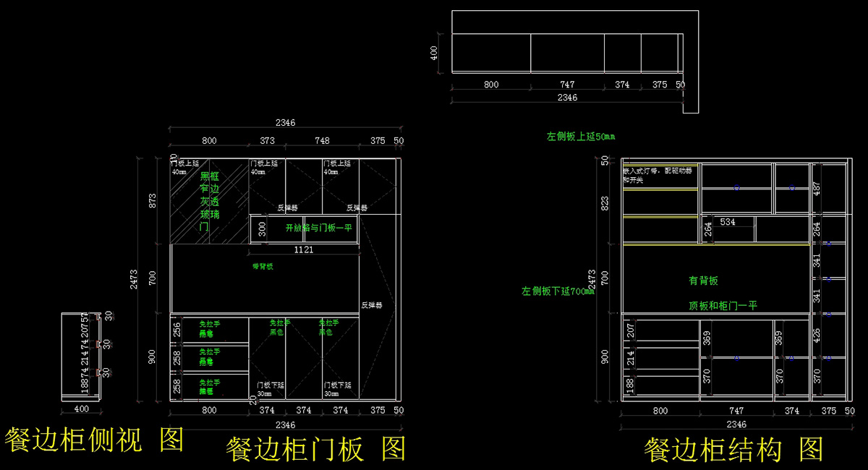The image size is (868, 470).
Task: Click the 748 dimension above door panel view
Action: (323, 141)
